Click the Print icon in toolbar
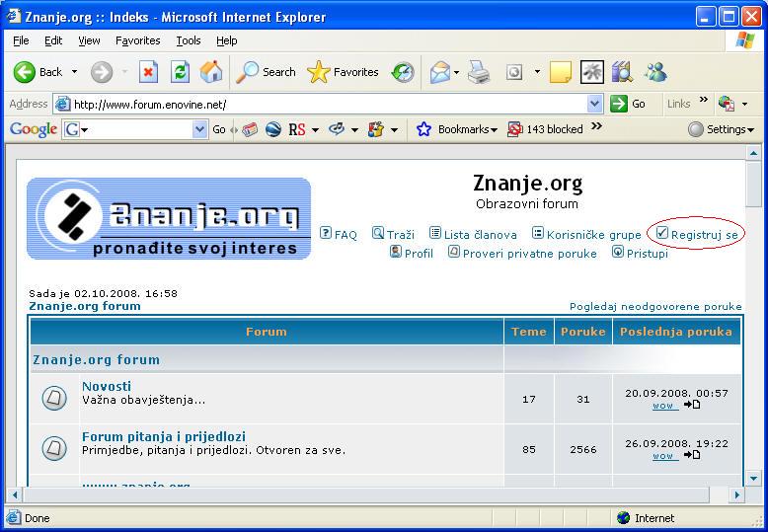This screenshot has width=768, height=532. pyautogui.click(x=479, y=72)
